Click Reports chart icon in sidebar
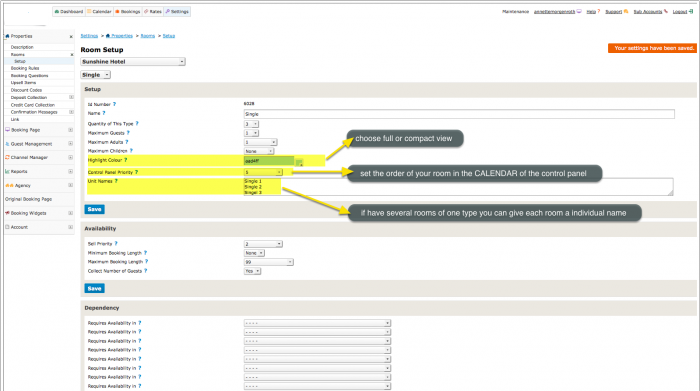 7,171
